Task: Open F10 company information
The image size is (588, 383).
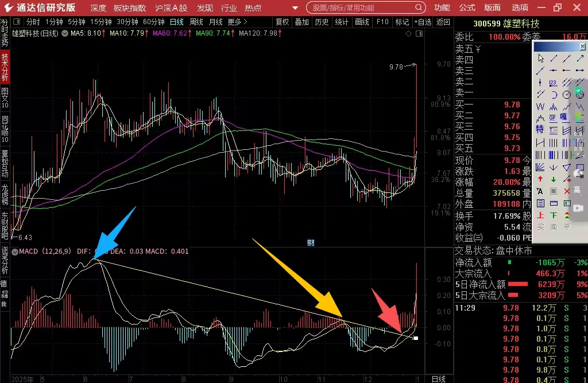Action: coord(382,22)
